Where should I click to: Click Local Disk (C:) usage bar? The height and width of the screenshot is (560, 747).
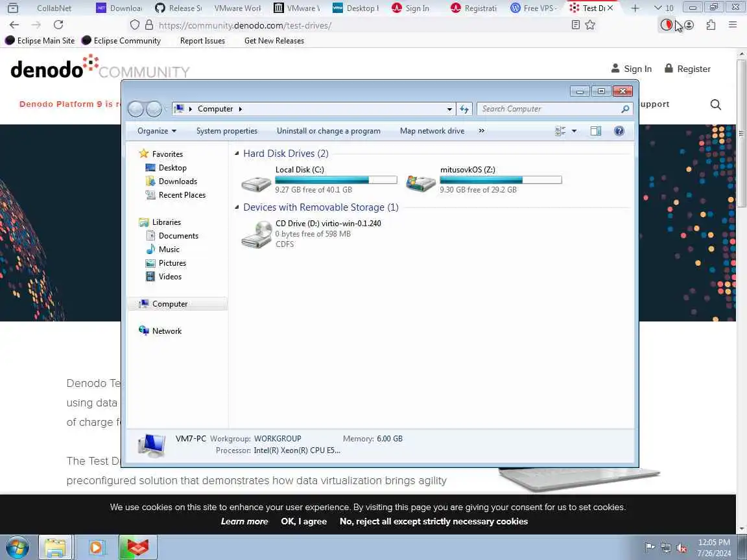pyautogui.click(x=336, y=180)
